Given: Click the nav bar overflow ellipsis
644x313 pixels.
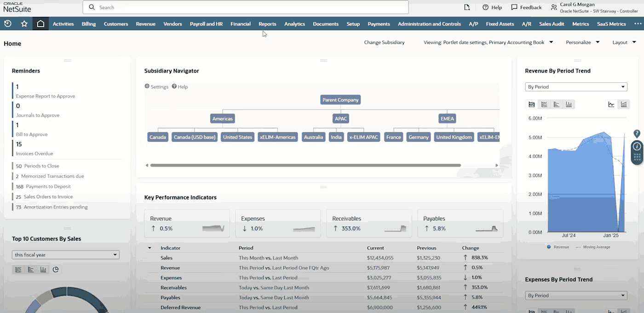Looking at the screenshot, I should coord(638,24).
